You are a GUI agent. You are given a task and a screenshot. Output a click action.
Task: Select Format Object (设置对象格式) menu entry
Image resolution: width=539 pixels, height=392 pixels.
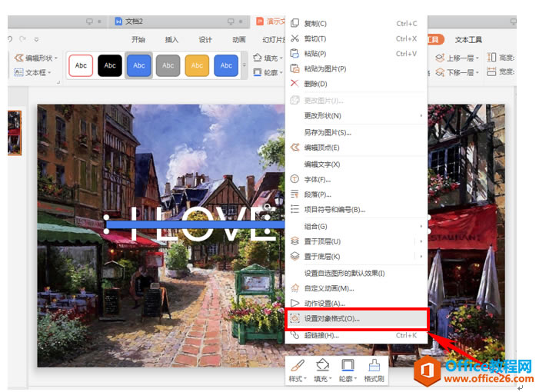356,319
